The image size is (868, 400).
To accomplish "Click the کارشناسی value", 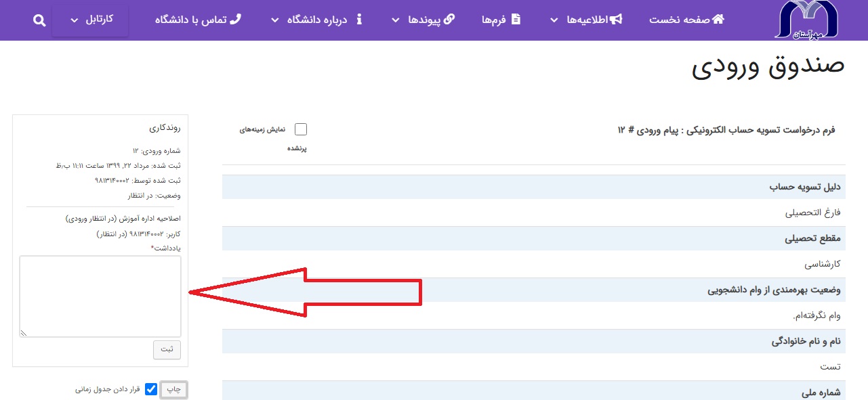I will tap(823, 264).
